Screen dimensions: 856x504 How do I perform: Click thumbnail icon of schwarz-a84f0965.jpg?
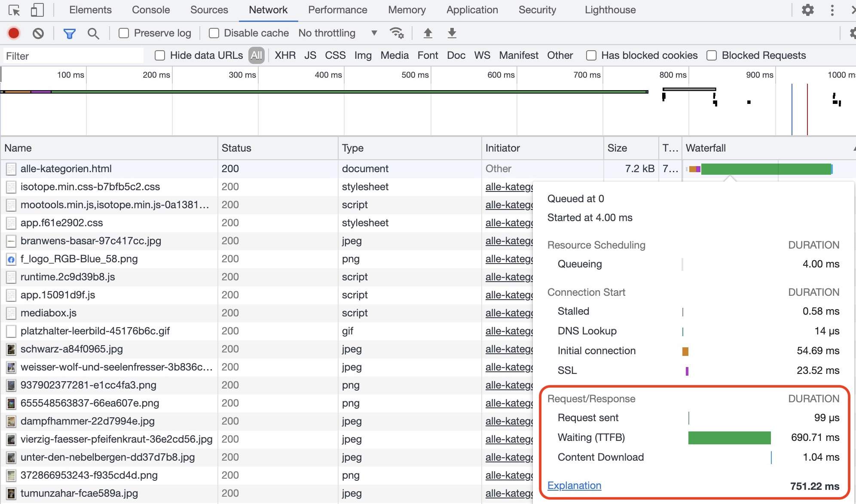tap(11, 349)
